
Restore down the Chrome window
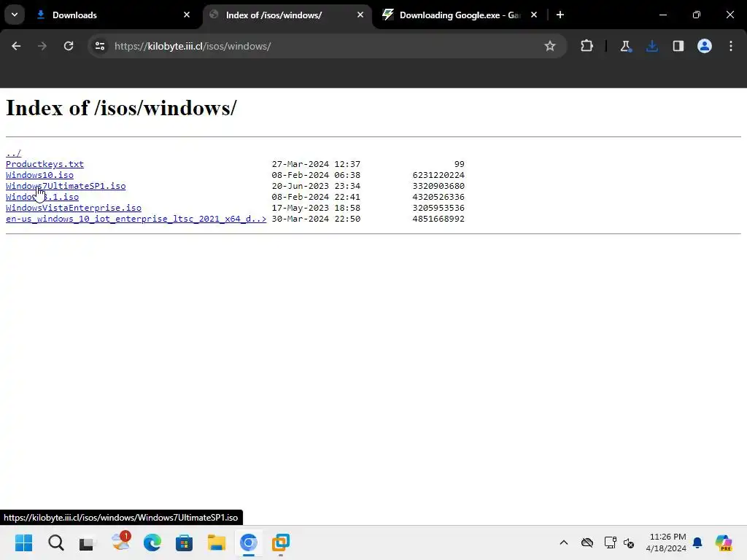(x=697, y=15)
